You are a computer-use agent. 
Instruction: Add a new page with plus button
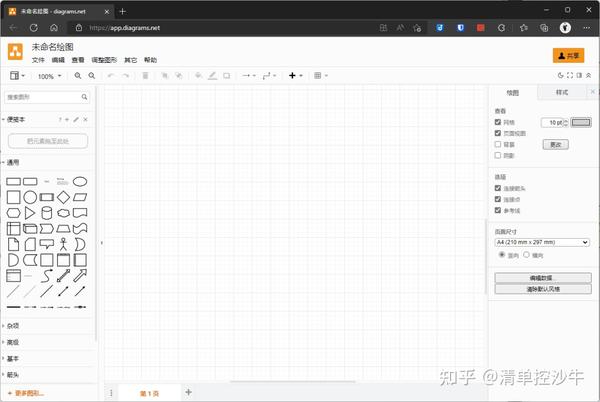click(188, 392)
